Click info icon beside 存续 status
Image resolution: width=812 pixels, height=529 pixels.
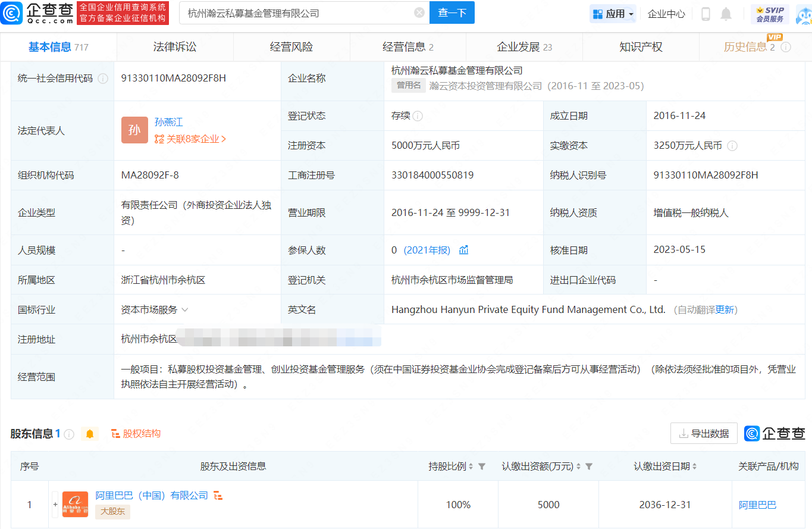(418, 116)
